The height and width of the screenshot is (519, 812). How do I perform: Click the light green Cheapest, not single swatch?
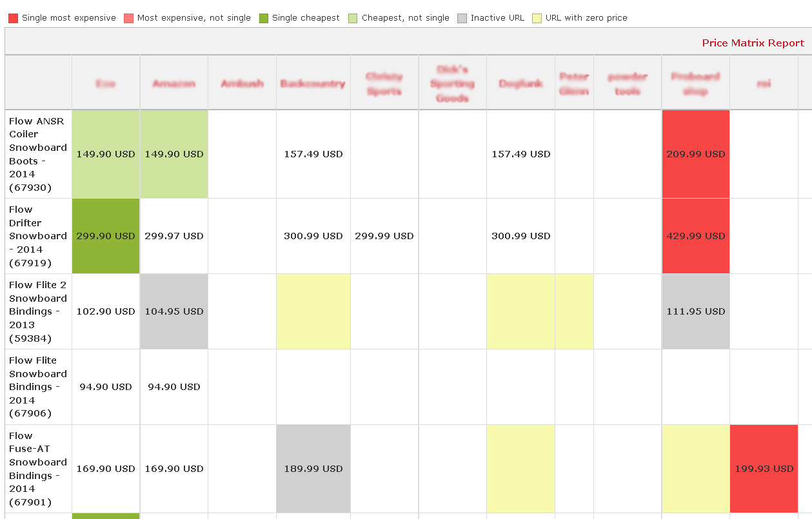(353, 18)
